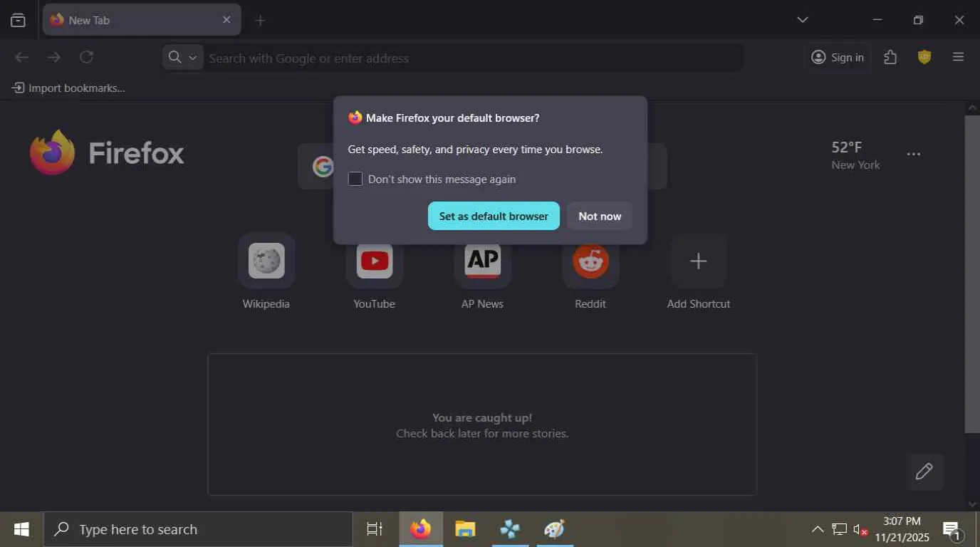The image size is (980, 547).
Task: Open a new tab with plus icon
Action: 260,20
